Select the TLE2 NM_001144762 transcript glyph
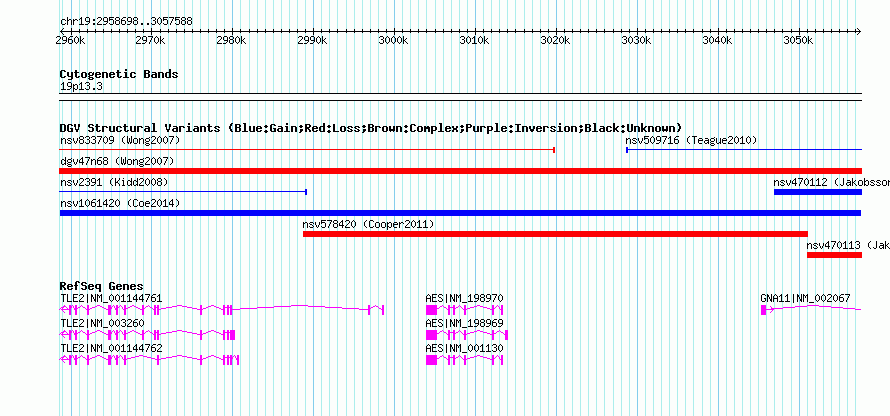Image resolution: width=890 pixels, height=416 pixels. pyautogui.click(x=149, y=360)
